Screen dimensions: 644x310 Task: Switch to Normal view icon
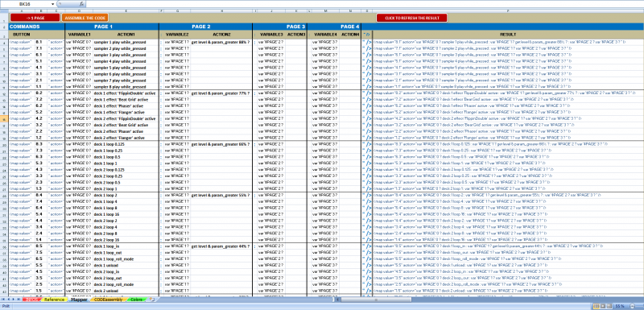597,306
